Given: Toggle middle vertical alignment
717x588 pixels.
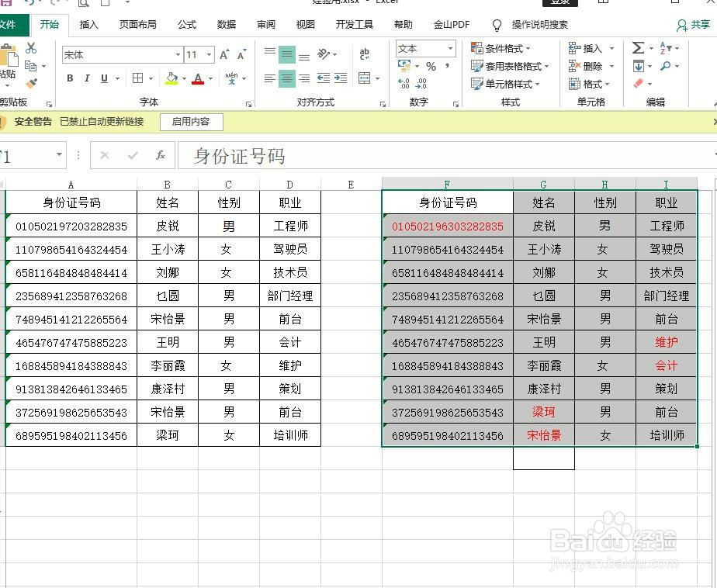Looking at the screenshot, I should coord(286,54).
